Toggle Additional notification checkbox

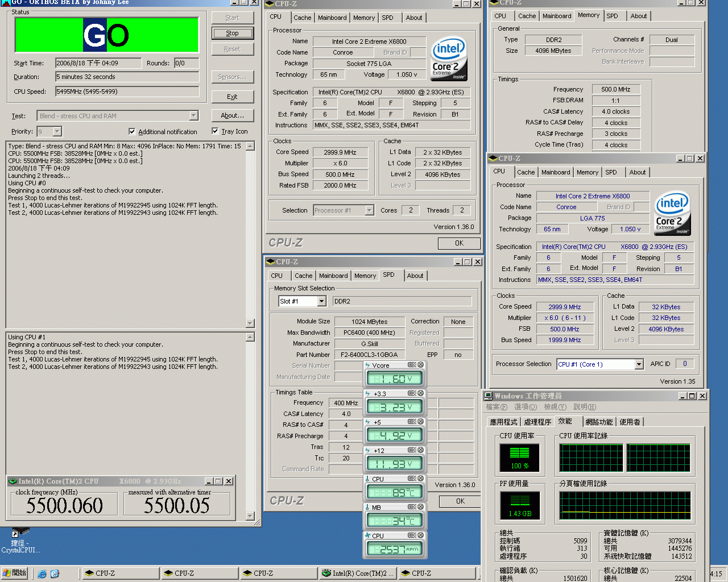[132, 131]
